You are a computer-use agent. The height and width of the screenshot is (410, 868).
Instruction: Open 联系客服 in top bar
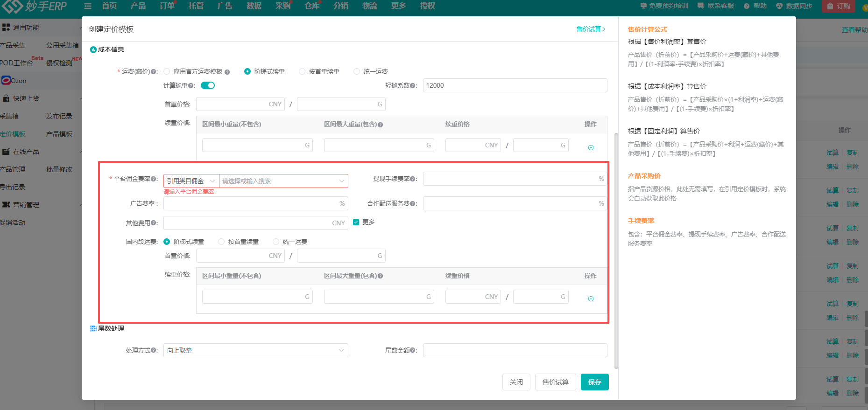point(716,6)
